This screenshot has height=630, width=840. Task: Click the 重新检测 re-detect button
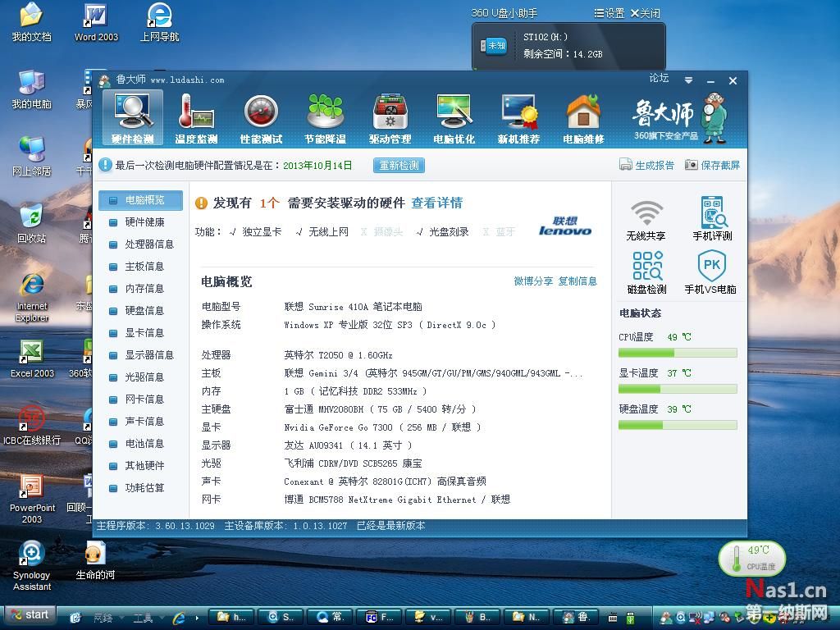[x=399, y=165]
